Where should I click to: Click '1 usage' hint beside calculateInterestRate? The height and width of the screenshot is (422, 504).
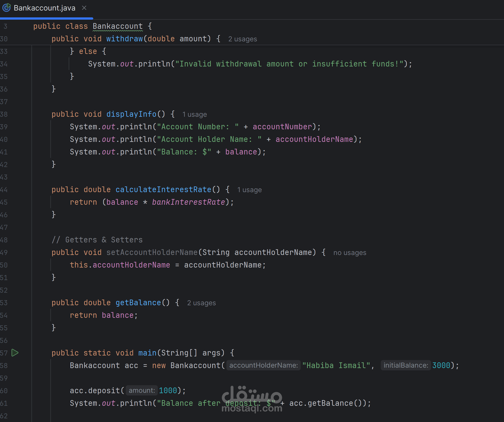(x=249, y=190)
